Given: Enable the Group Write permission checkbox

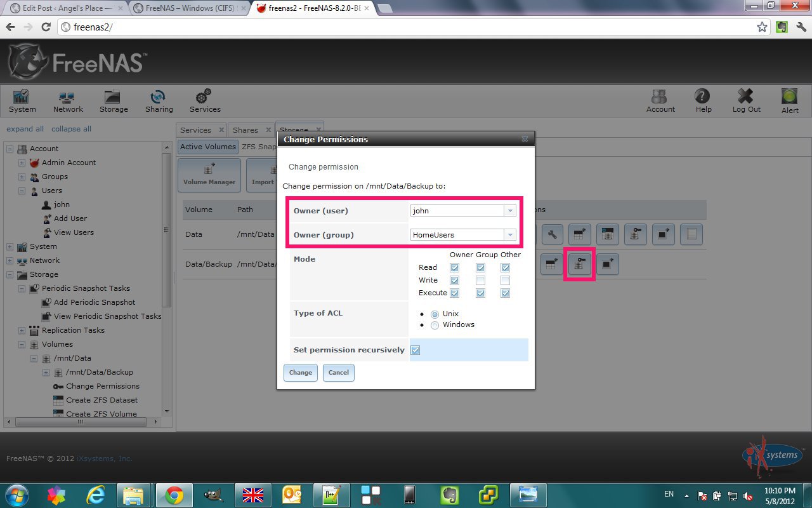Looking at the screenshot, I should tap(480, 280).
